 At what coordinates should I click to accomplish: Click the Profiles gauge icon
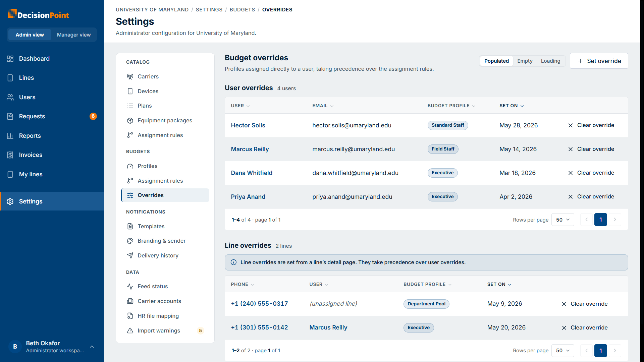point(130,166)
